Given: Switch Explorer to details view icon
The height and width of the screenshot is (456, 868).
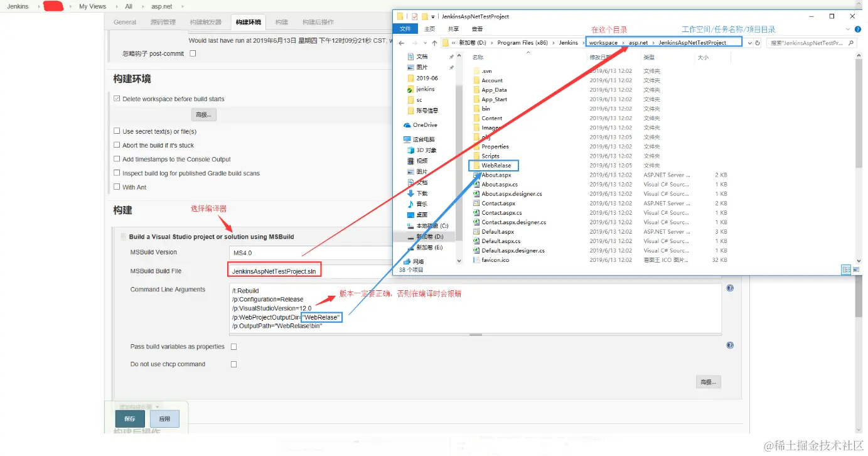Looking at the screenshot, I should coord(846,269).
